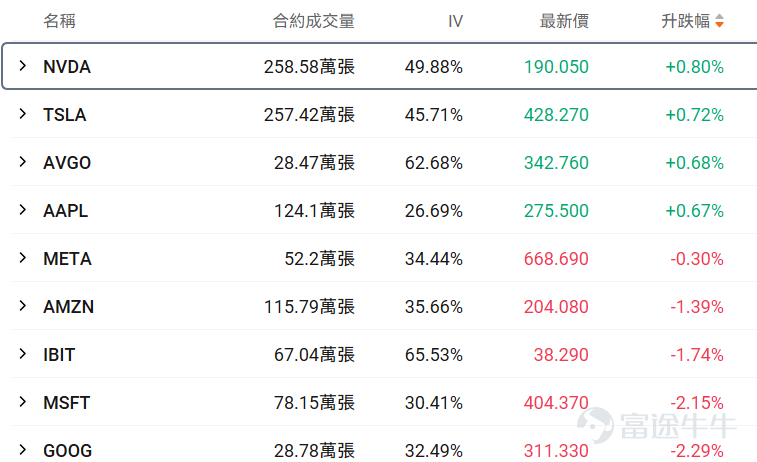The height and width of the screenshot is (462, 757).
Task: Click AMZN volume 115.79萬張
Action: tap(309, 307)
